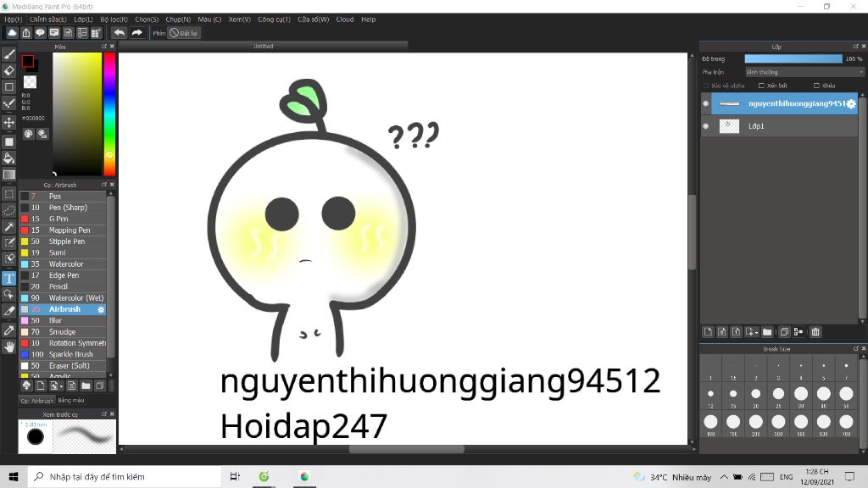Select the Magic Wand tool
The image size is (868, 488).
[x=9, y=226]
